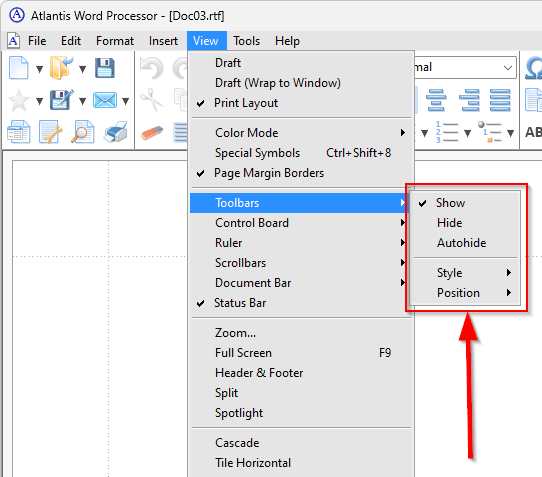The image size is (542, 477).
Task: Click the Print printer icon
Action: click(x=116, y=132)
